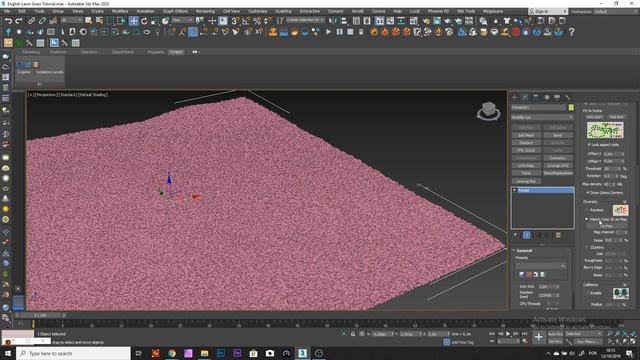
Task: Click the Auto Key button
Action: point(555,334)
